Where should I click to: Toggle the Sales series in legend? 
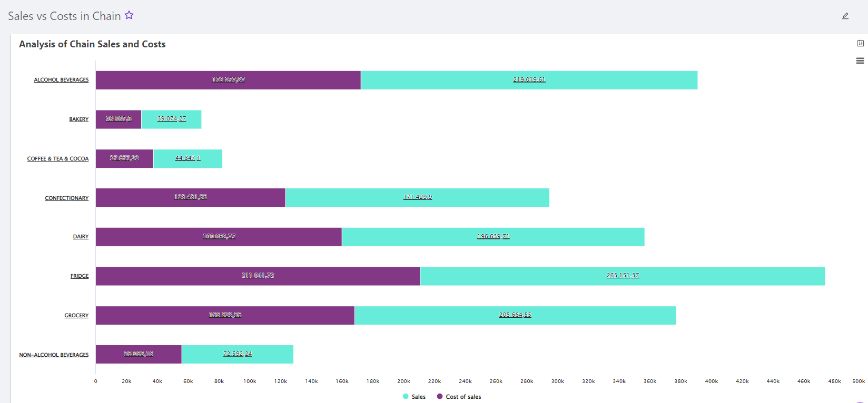coord(418,397)
